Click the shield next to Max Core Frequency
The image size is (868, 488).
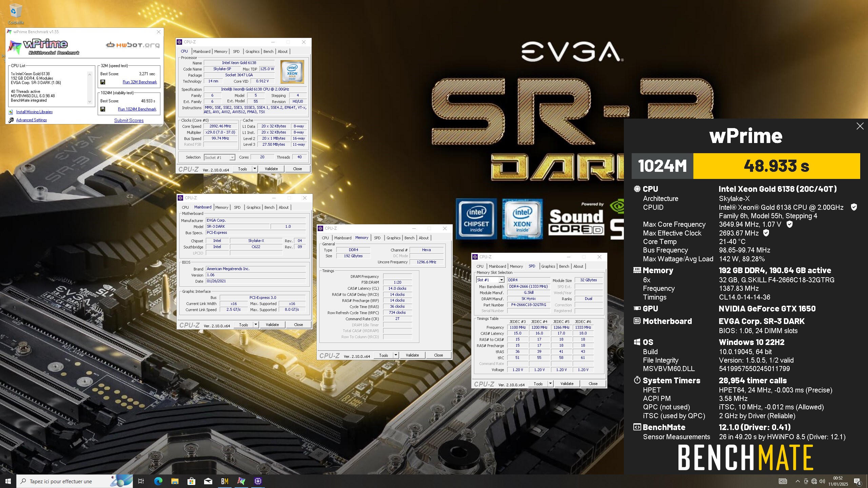(x=789, y=224)
